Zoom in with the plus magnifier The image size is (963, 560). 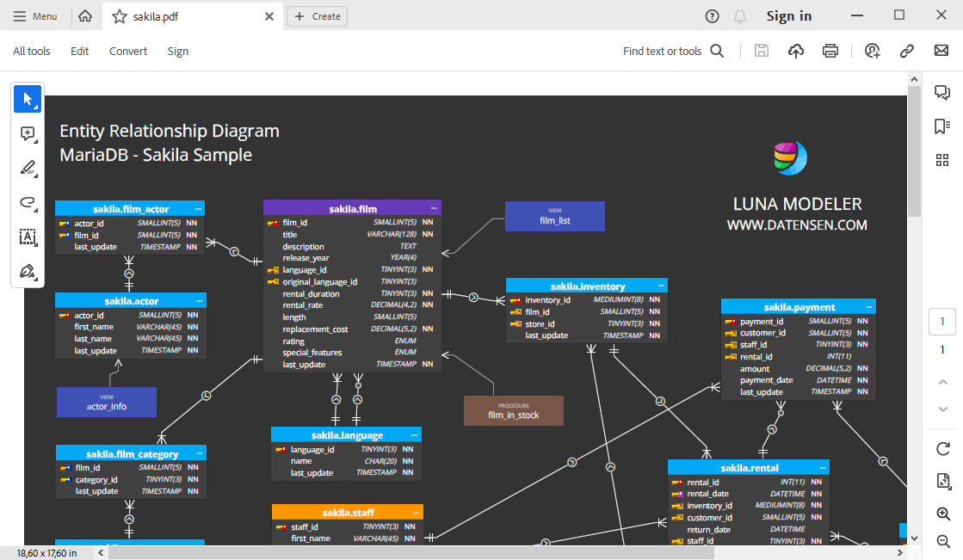(x=943, y=514)
